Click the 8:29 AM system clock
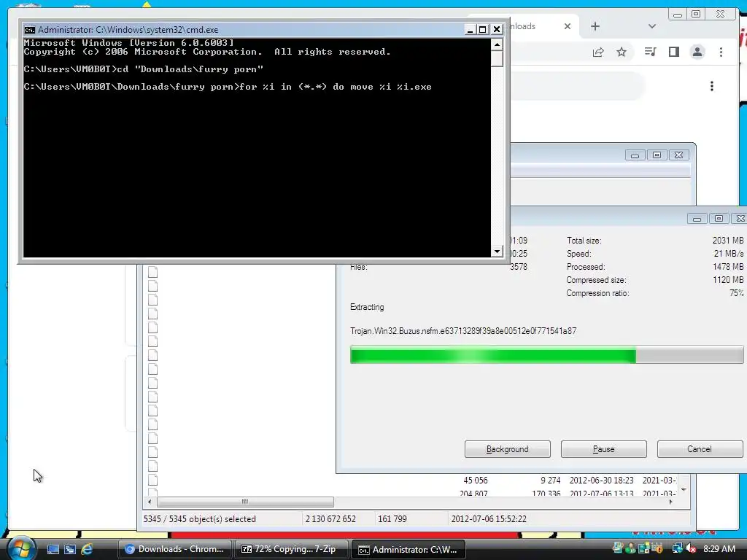 (719, 549)
